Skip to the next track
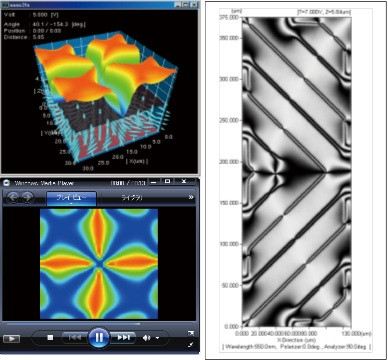This screenshot has height=360, width=388. (x=123, y=338)
